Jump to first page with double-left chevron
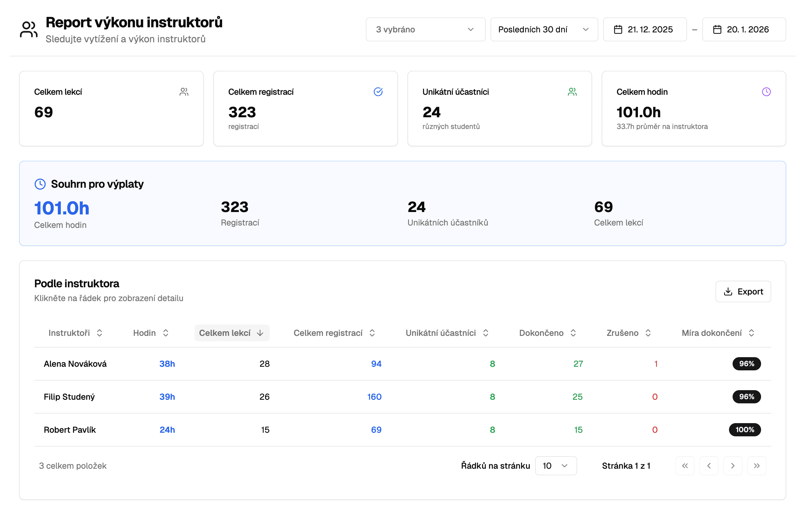 685,466
